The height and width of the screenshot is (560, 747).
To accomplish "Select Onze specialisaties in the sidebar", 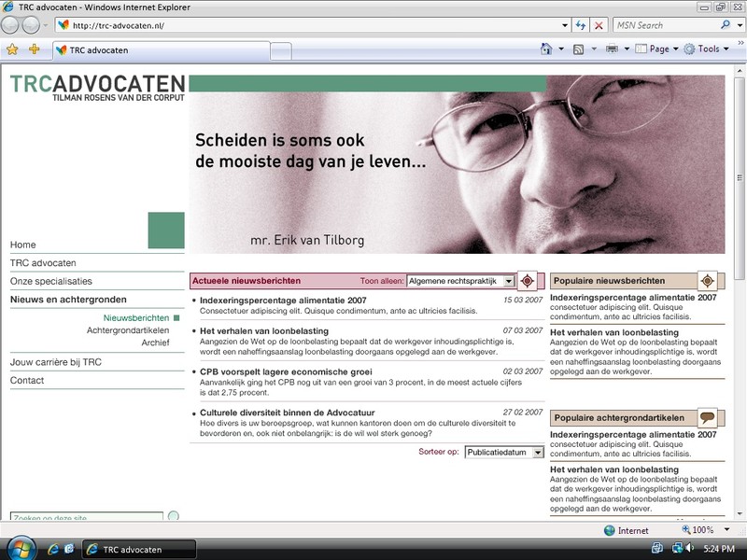I will click(x=51, y=281).
